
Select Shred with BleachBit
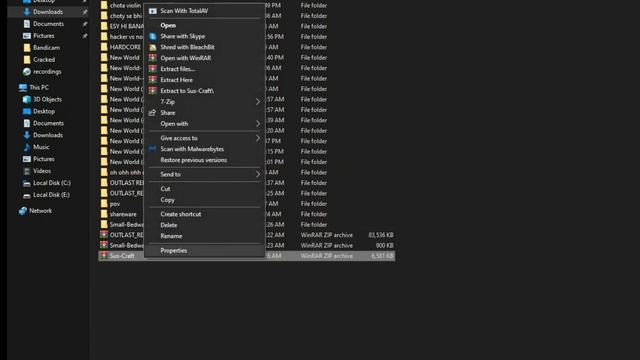(204, 47)
